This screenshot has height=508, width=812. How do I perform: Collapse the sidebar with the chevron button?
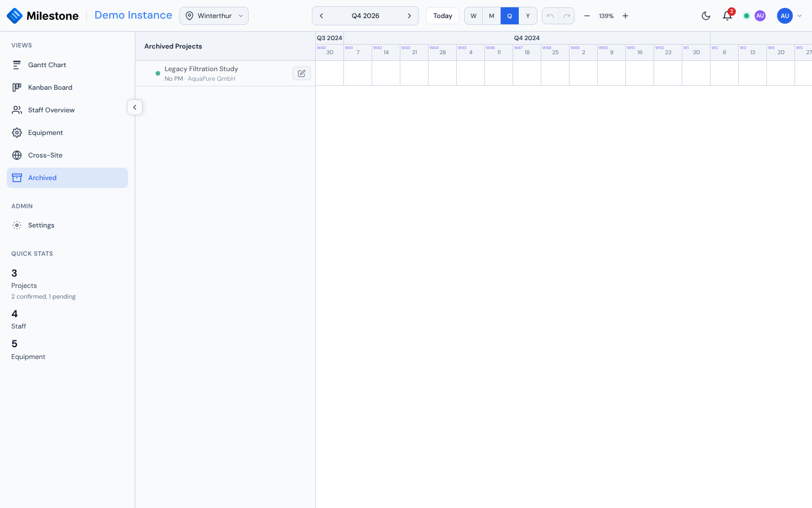pyautogui.click(x=135, y=107)
